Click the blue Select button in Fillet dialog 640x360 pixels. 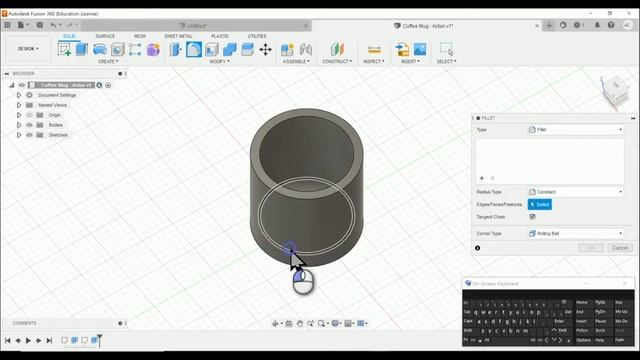pos(540,204)
